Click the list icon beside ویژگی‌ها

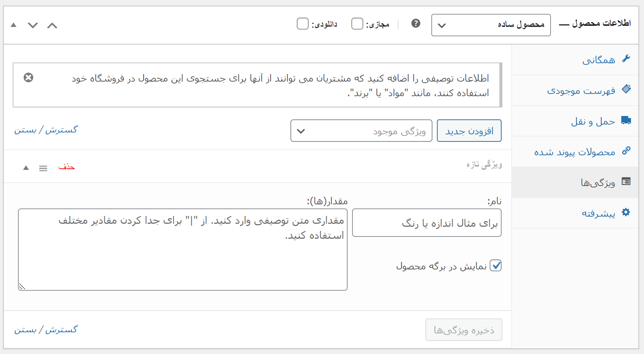point(626,181)
